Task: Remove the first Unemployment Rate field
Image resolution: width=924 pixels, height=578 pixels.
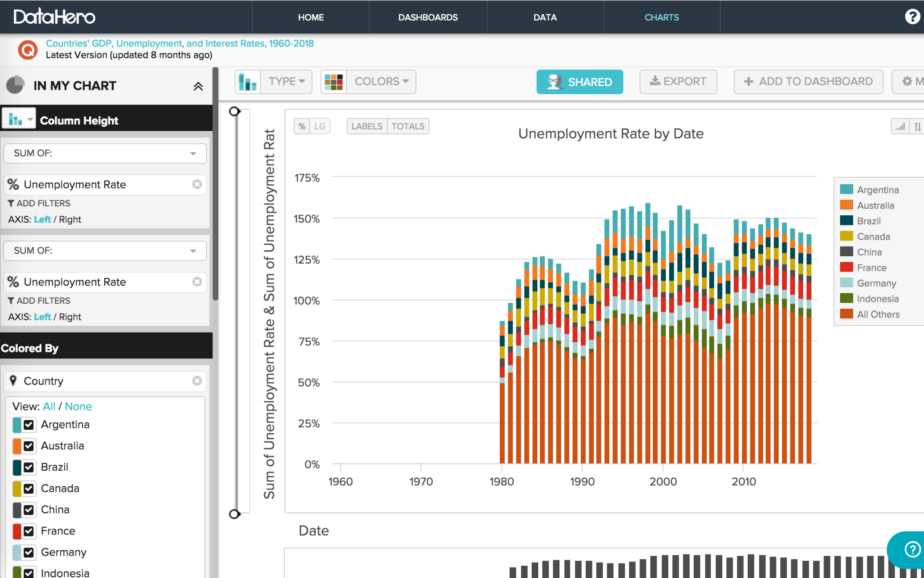Action: coord(197,185)
